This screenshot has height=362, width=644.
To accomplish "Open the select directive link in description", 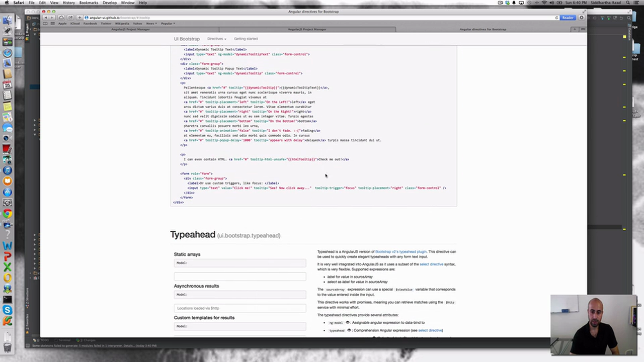I will click(431, 264).
